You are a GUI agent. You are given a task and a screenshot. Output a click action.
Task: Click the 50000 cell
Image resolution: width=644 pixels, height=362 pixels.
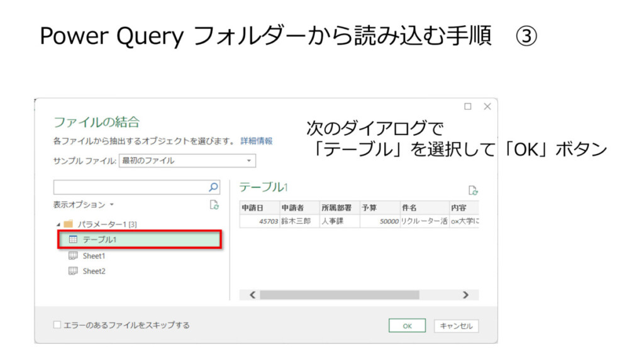click(x=380, y=221)
